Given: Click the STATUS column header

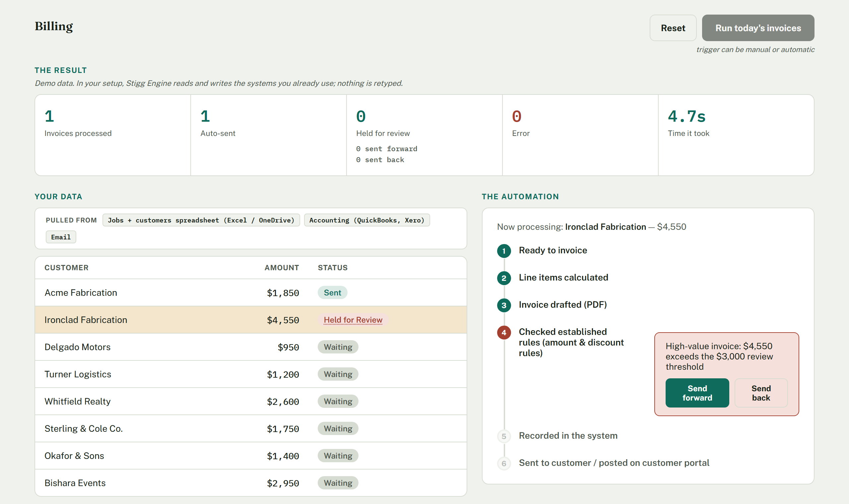Looking at the screenshot, I should tap(333, 268).
